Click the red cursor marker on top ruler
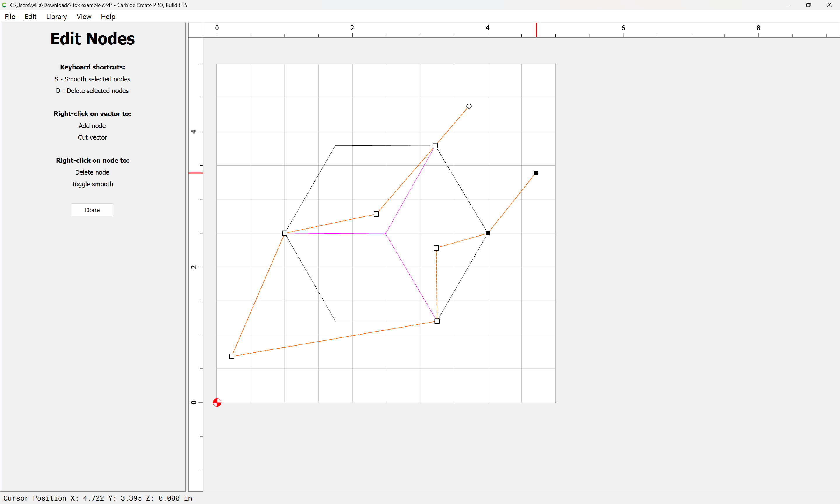Screen dimensions: 840x504 pyautogui.click(x=536, y=30)
